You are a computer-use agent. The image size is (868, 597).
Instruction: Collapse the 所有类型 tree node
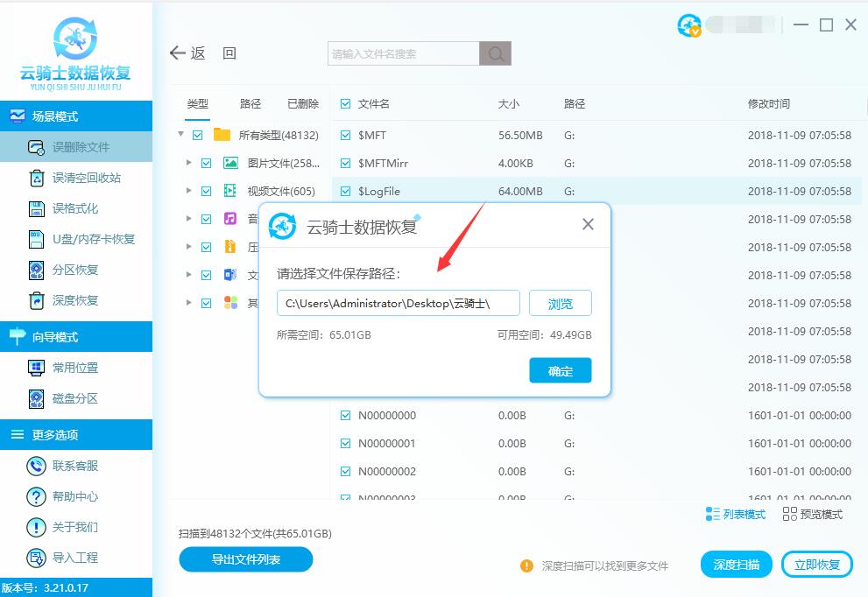(181, 134)
